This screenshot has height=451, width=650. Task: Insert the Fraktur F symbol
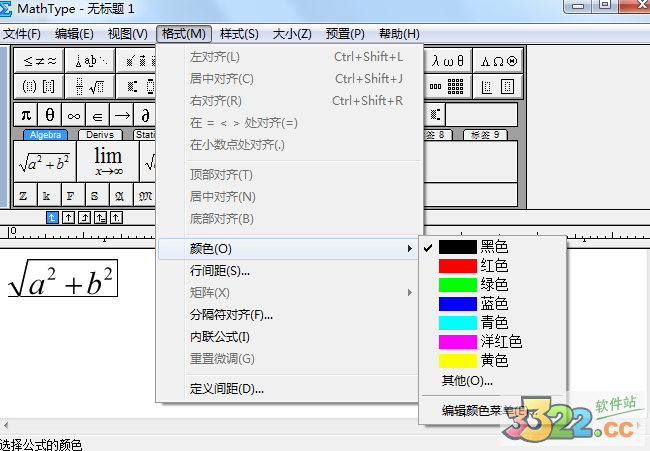[x=74, y=195]
